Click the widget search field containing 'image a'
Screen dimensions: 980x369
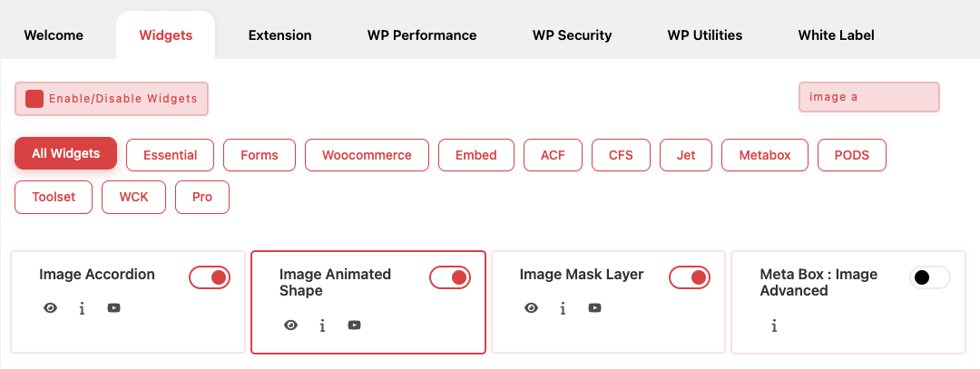pos(868,97)
